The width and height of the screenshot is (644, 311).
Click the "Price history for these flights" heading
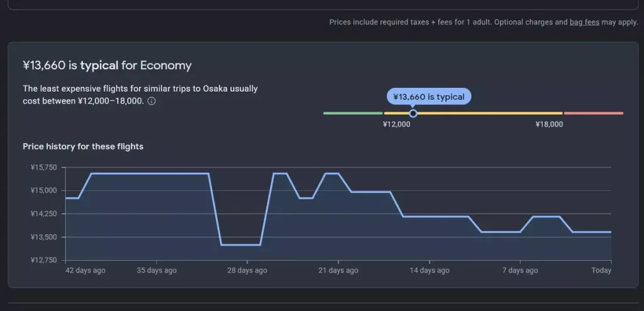click(x=83, y=146)
